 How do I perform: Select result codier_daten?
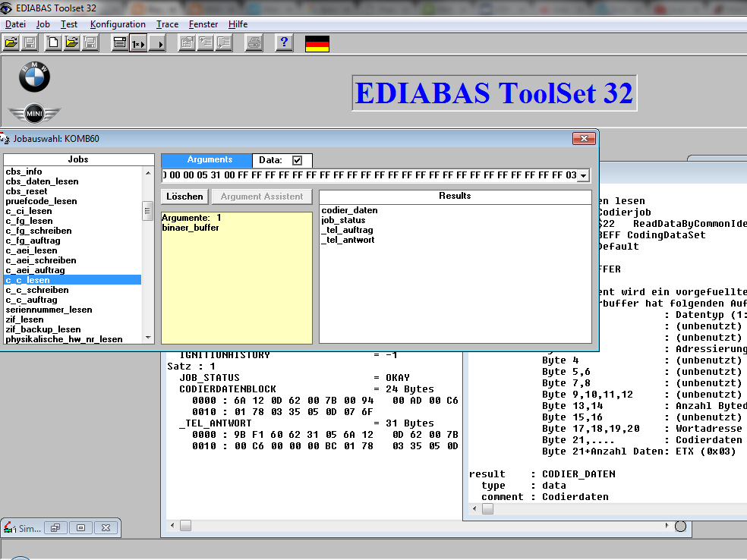[349, 210]
